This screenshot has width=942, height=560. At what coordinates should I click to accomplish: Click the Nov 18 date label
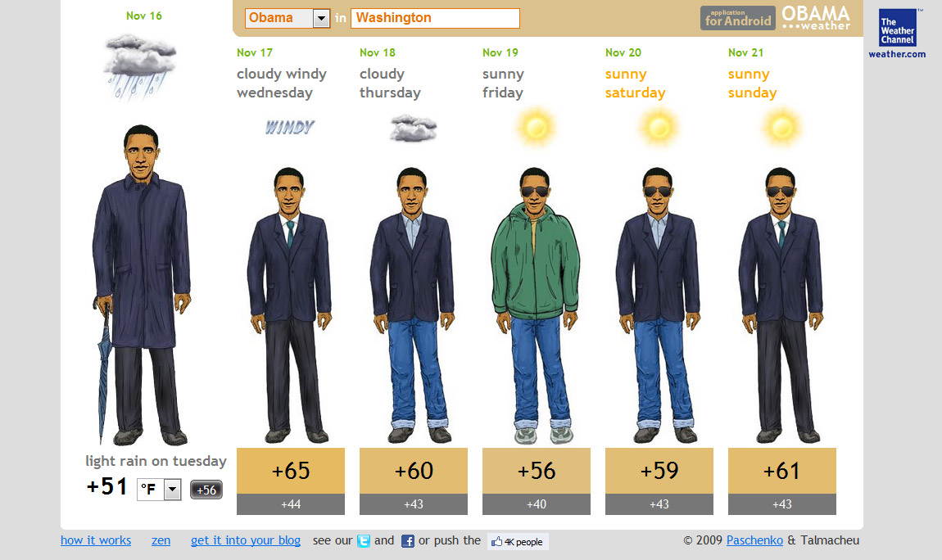click(x=378, y=52)
